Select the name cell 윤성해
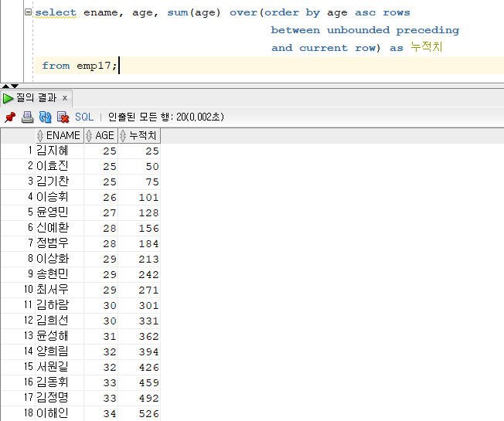Viewport: 504px width, 421px height. coord(60,335)
